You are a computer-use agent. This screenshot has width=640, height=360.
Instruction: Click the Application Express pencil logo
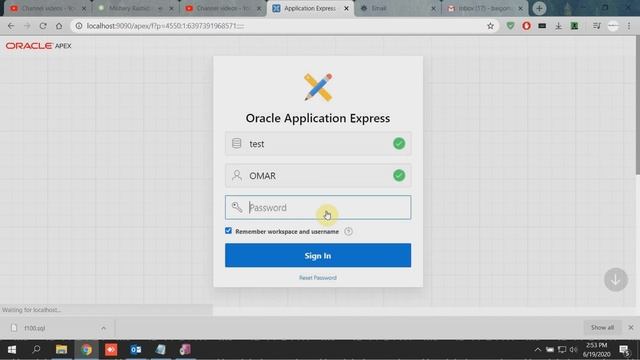coord(318,87)
